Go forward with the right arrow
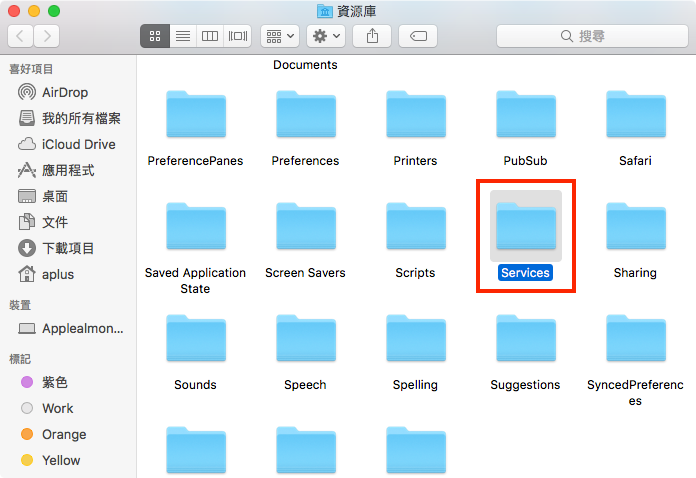The width and height of the screenshot is (696, 478). click(x=47, y=36)
